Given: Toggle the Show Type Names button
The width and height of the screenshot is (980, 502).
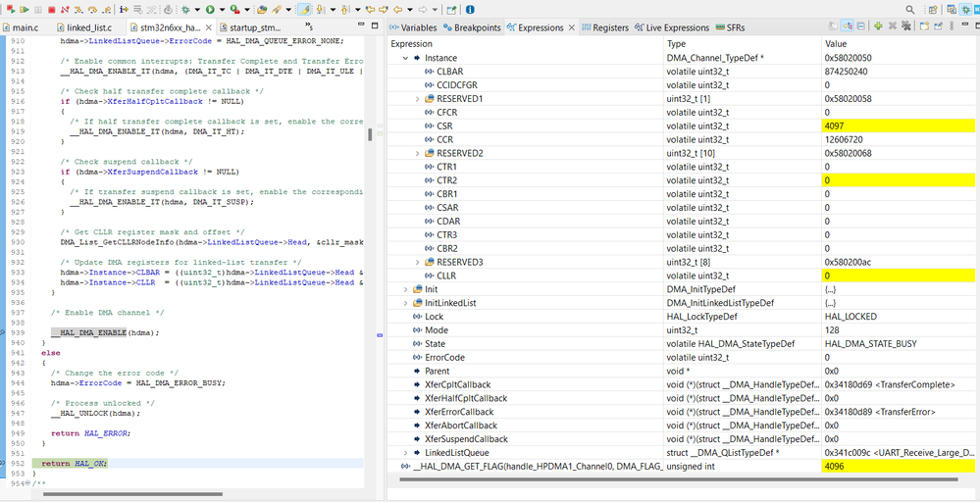Looking at the screenshot, I should pos(833,26).
